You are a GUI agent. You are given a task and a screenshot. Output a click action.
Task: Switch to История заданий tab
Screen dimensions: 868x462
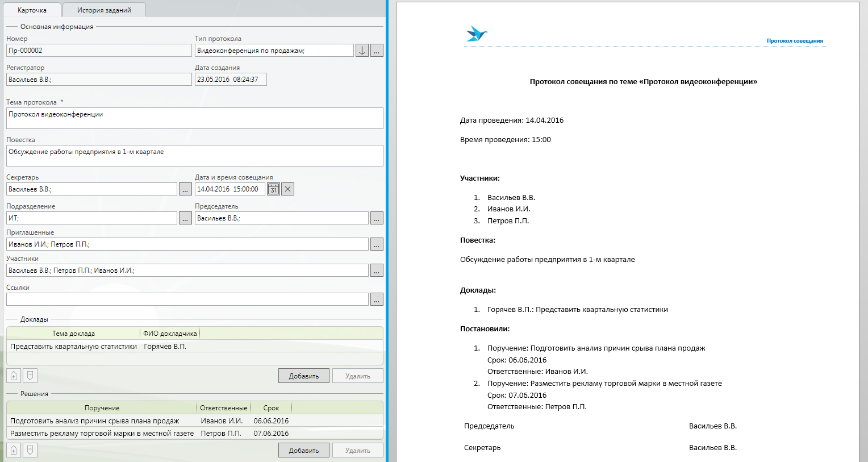click(104, 10)
